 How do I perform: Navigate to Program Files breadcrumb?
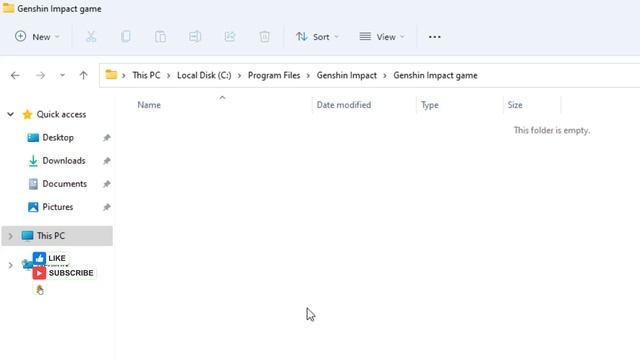tap(274, 76)
